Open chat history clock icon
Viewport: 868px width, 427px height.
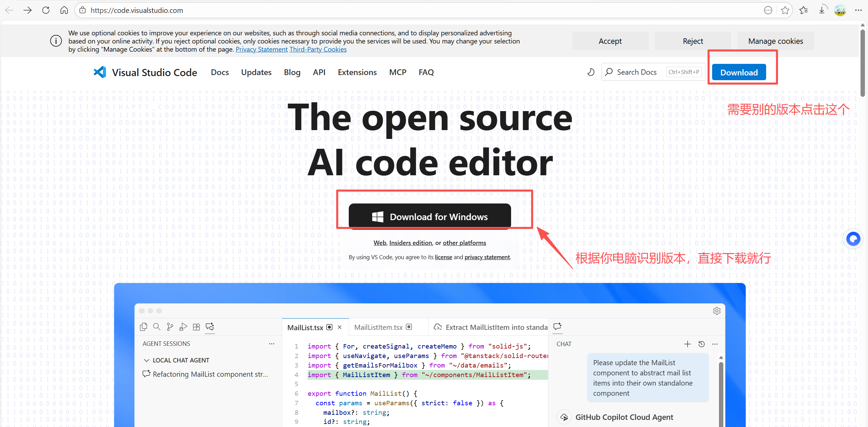(x=701, y=344)
